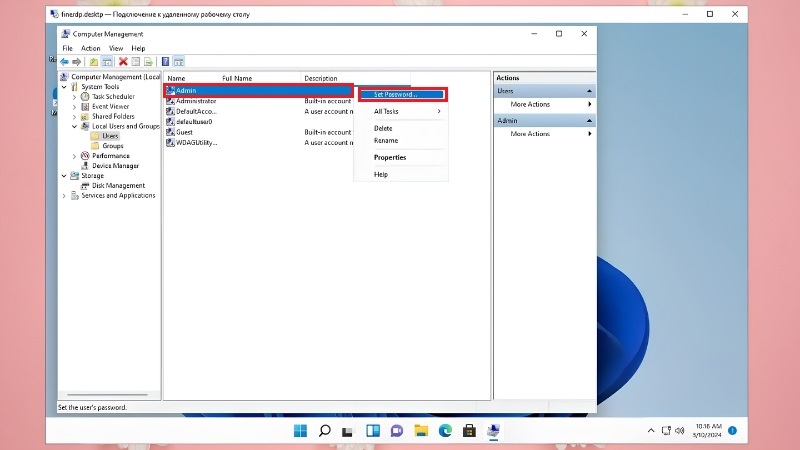800x450 pixels.
Task: Click the Disk Management icon
Action: [x=85, y=186]
